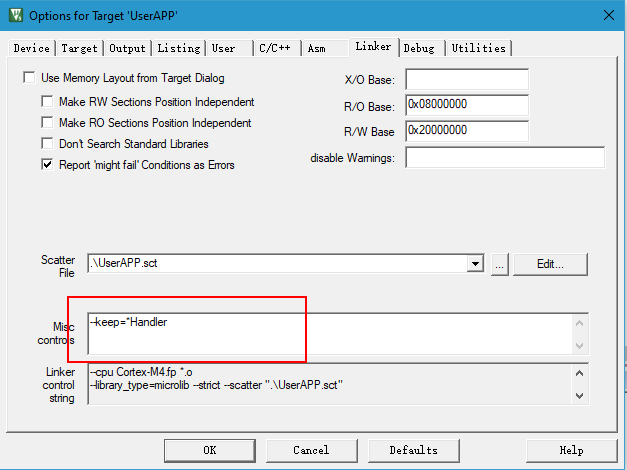Open the Target tab

click(x=80, y=48)
